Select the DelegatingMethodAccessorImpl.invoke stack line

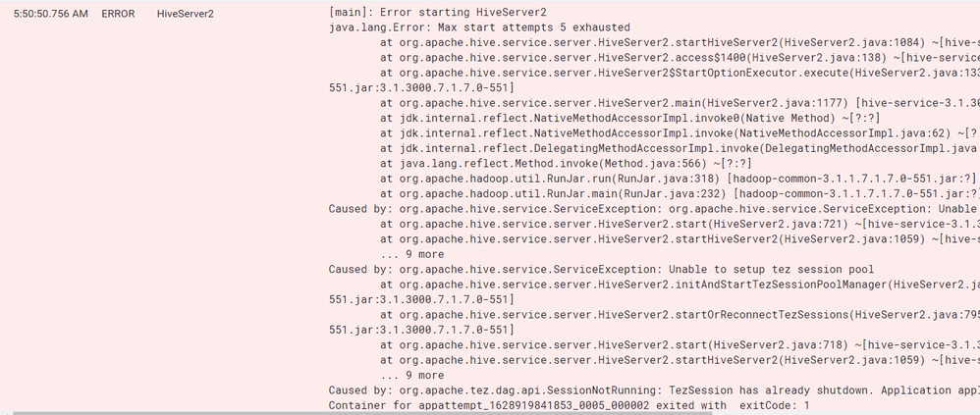coord(680,148)
